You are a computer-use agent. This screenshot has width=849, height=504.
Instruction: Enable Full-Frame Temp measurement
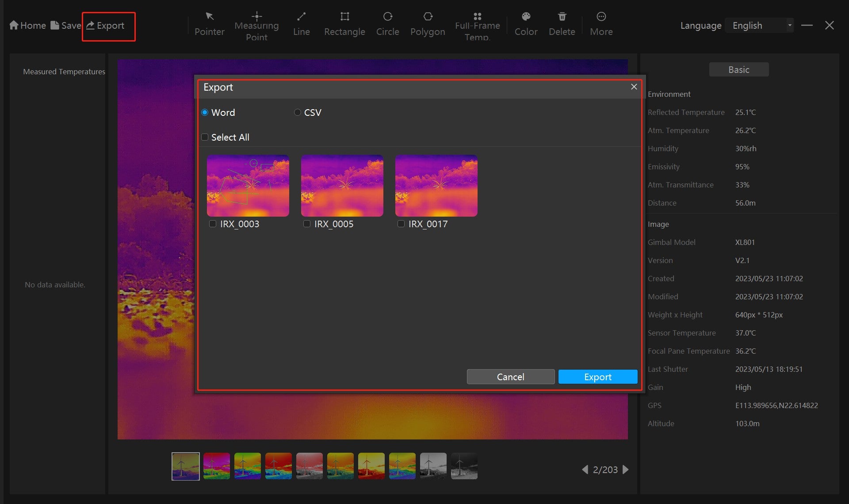477,23
